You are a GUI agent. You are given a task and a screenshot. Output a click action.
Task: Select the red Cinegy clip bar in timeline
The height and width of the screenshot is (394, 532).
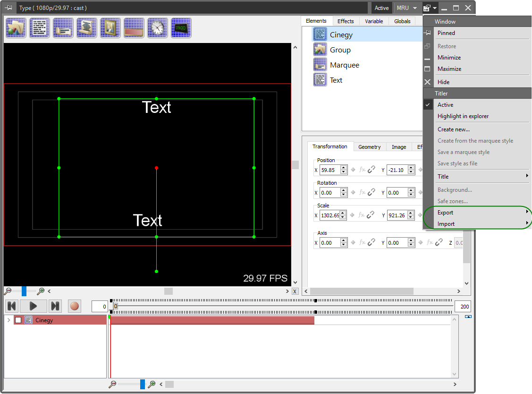pyautogui.click(x=212, y=320)
